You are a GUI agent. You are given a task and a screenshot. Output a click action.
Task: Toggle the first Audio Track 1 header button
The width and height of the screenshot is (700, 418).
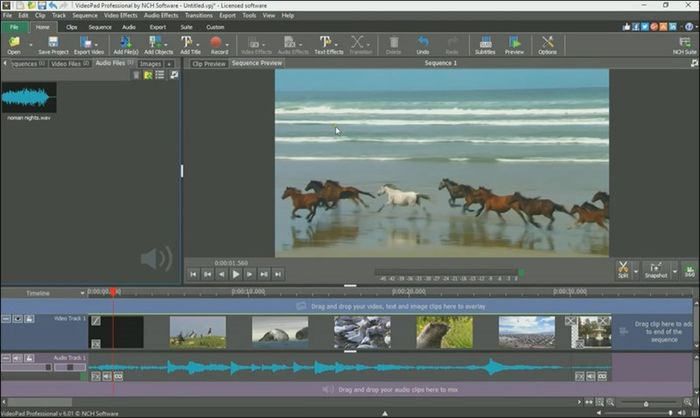[6, 357]
